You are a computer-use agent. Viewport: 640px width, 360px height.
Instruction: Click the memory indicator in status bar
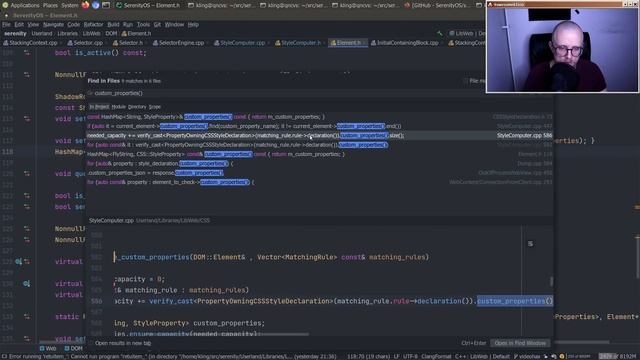click(x=617, y=356)
